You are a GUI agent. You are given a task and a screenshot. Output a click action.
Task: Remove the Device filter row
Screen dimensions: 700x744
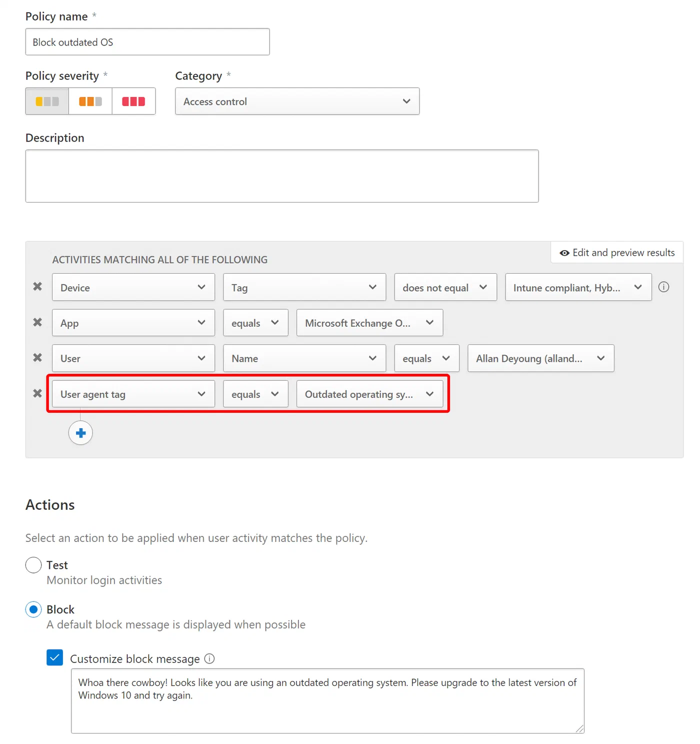(37, 287)
